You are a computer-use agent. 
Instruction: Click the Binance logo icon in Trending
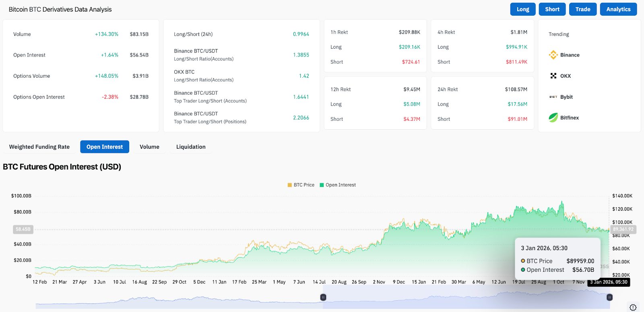coord(553,55)
